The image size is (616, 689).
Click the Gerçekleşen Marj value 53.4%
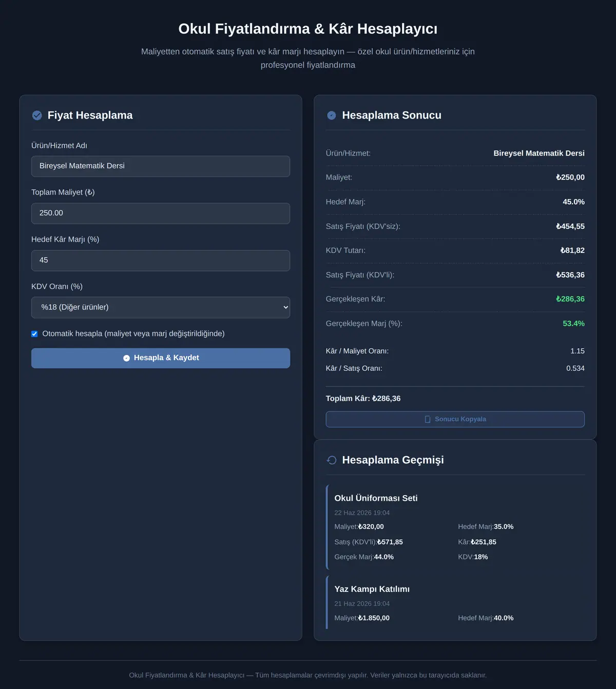tap(573, 324)
